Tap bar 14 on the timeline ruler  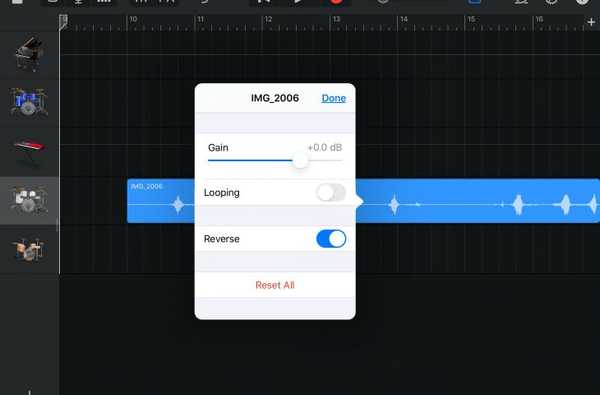pos(404,19)
